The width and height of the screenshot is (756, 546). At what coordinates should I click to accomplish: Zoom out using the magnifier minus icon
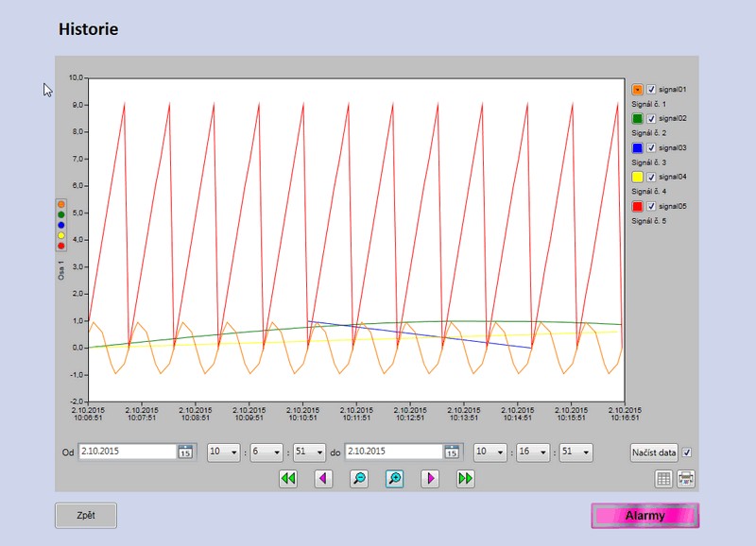pos(359,479)
